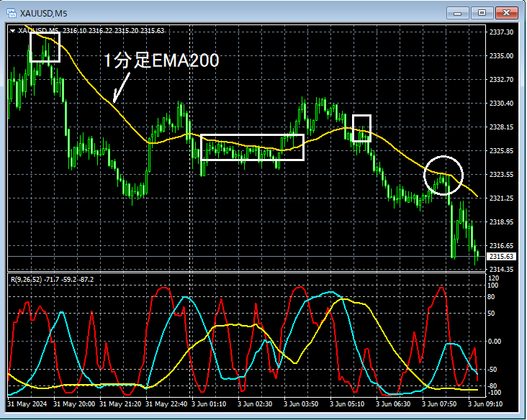Click the indicator scale value -100

[x=493, y=393]
